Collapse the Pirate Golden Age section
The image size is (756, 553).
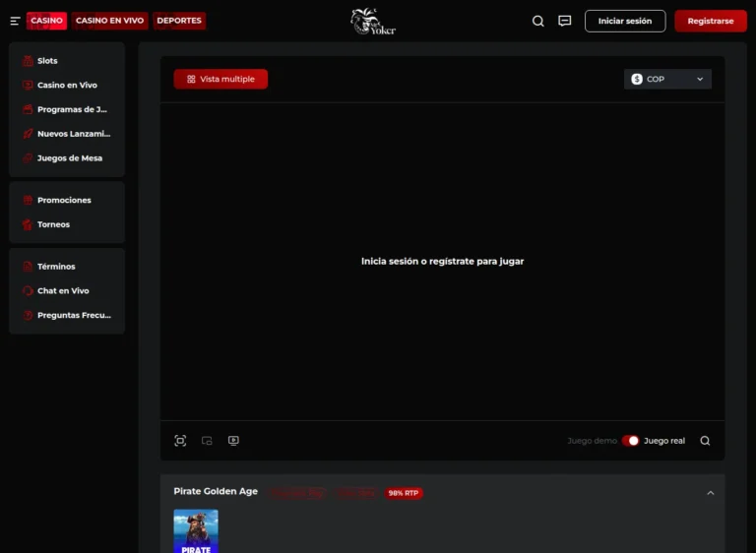pyautogui.click(x=710, y=493)
